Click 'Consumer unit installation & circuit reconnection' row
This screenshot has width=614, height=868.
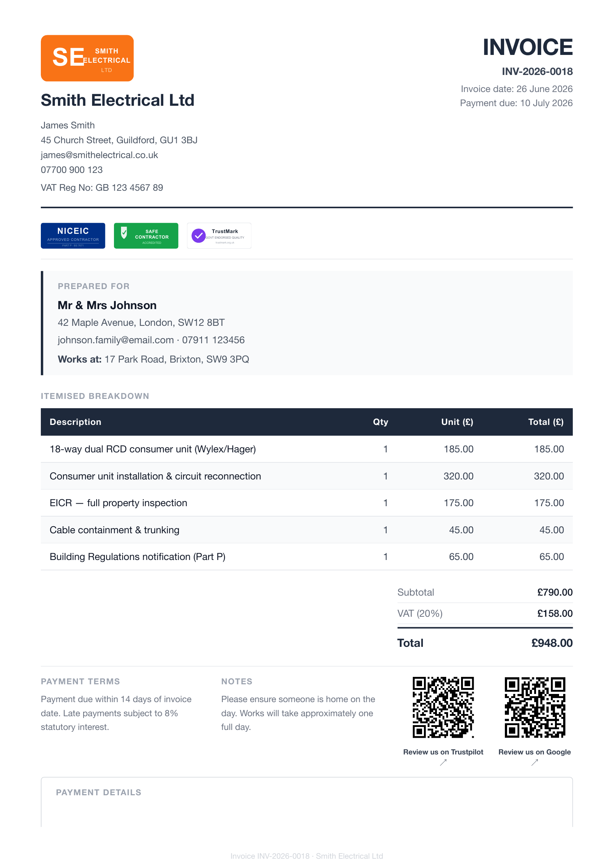click(307, 476)
